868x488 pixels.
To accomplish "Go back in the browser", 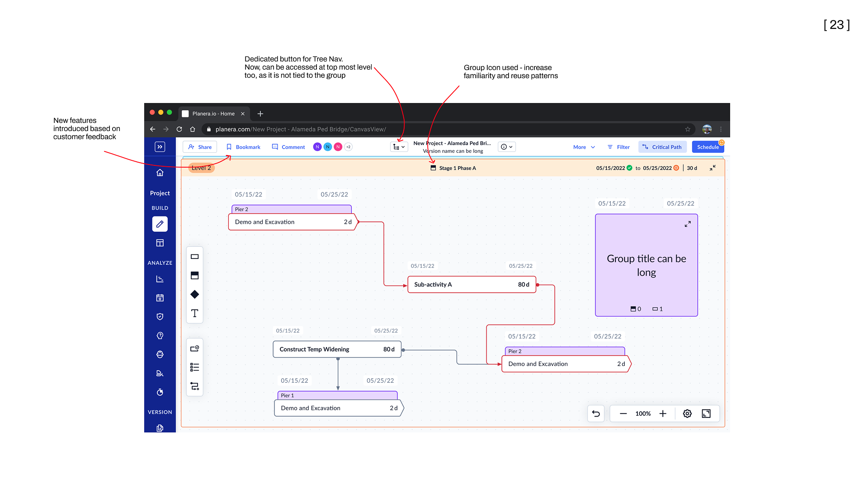I will (x=153, y=129).
